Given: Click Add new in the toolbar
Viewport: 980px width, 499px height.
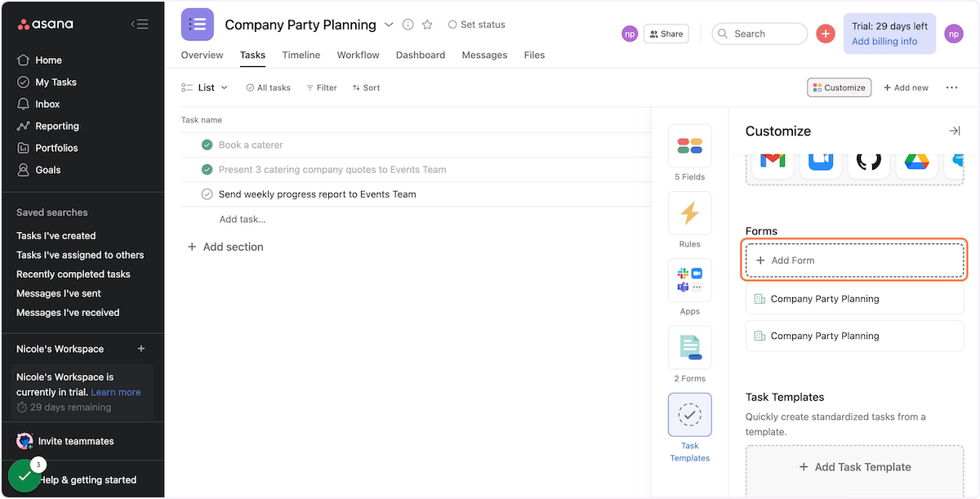Looking at the screenshot, I should pos(906,87).
